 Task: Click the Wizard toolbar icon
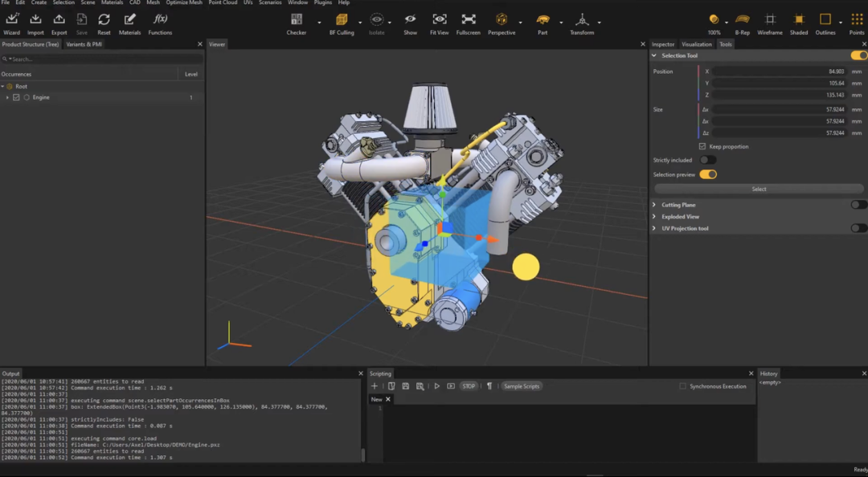point(12,20)
